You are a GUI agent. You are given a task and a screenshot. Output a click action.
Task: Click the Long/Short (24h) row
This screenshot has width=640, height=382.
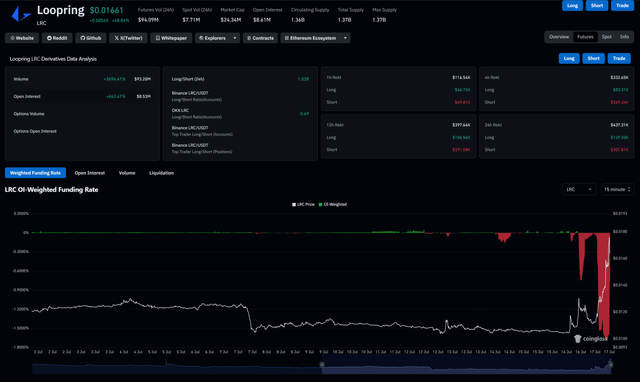click(240, 79)
